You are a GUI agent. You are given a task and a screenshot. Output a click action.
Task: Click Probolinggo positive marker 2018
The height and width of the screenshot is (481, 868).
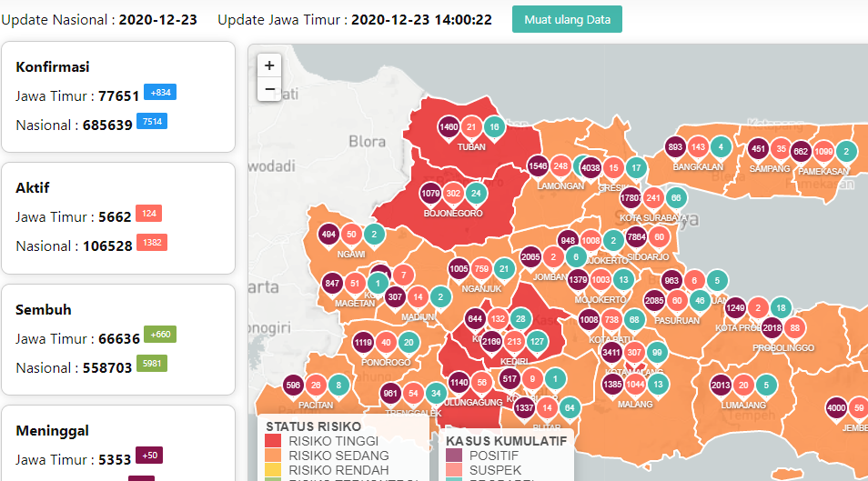click(772, 328)
